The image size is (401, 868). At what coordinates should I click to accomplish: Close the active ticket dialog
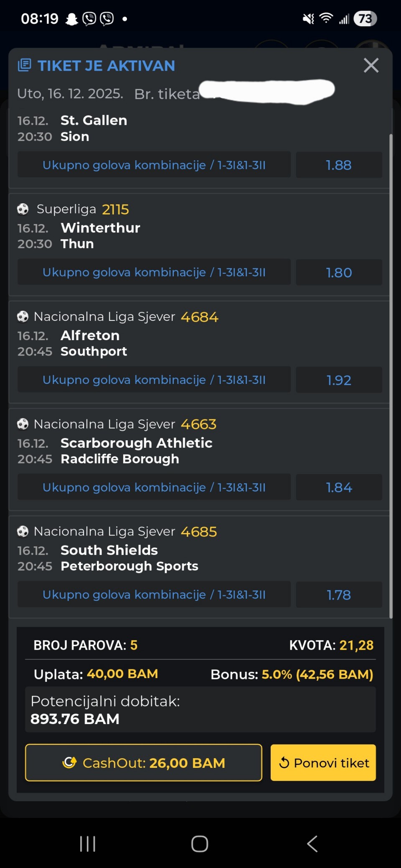(371, 66)
